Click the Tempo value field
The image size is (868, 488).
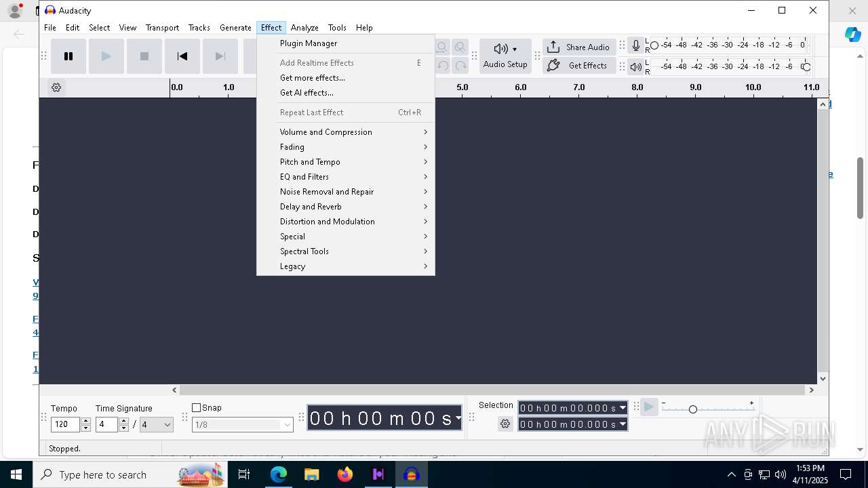65,425
